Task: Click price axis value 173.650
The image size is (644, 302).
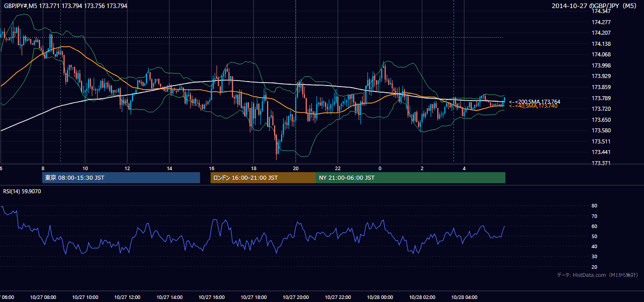Action: click(x=601, y=120)
